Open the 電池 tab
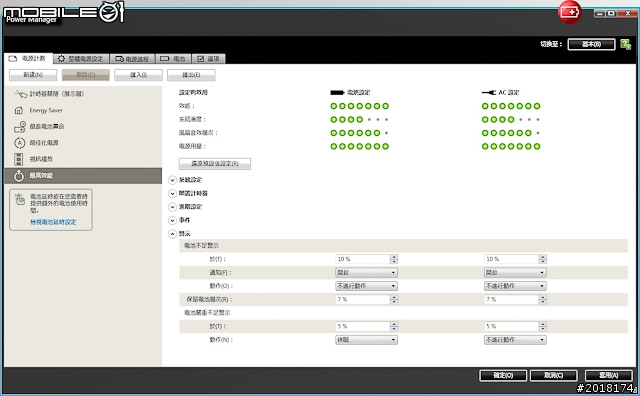The height and width of the screenshot is (396, 640). click(x=173, y=59)
